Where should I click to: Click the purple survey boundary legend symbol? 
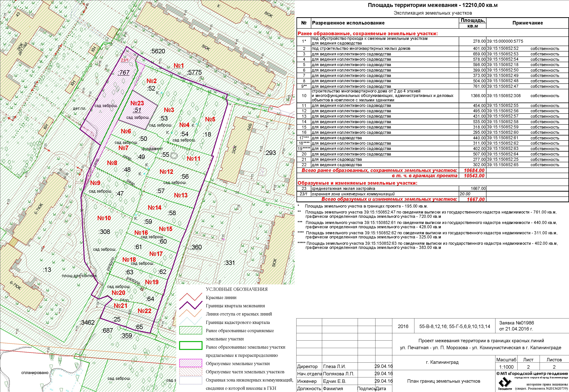pos(191,305)
